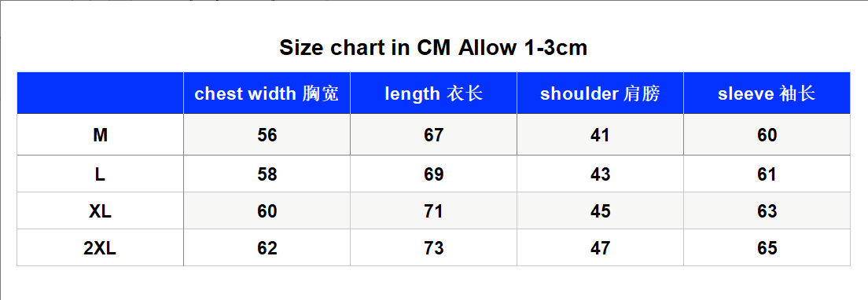Select the 'length' column header
Screen dimensions: 868x300
(x=433, y=93)
